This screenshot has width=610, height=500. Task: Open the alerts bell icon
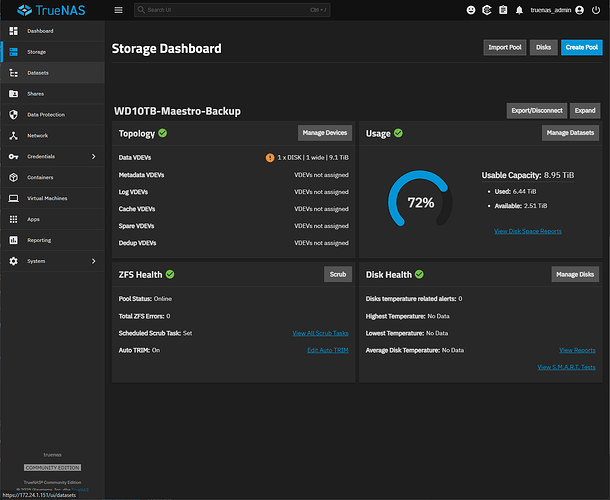click(519, 10)
